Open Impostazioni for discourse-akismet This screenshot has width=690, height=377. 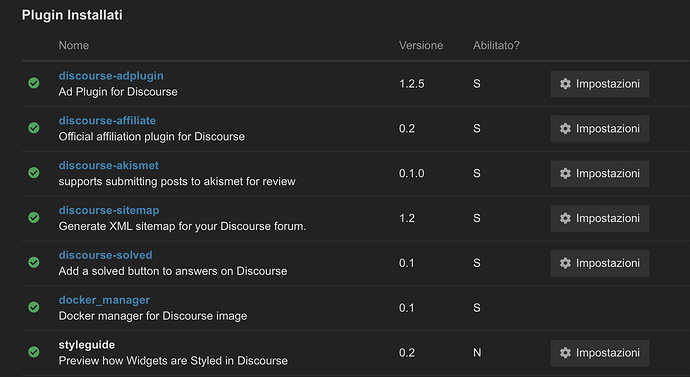599,174
